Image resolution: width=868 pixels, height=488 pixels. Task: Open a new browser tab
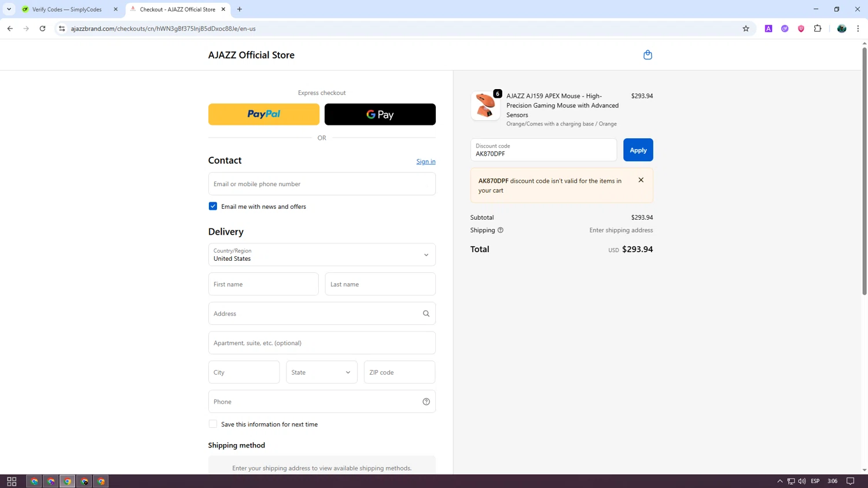tap(240, 9)
